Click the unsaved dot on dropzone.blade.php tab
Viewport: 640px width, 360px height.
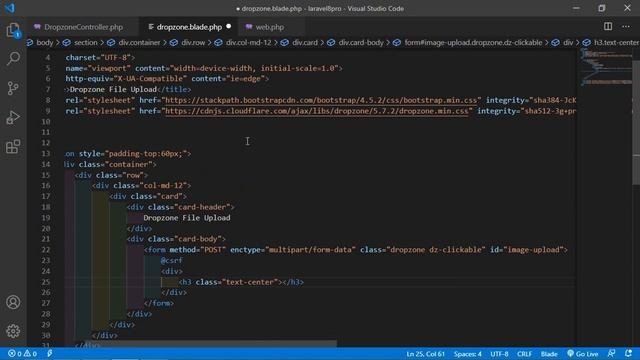tap(229, 27)
